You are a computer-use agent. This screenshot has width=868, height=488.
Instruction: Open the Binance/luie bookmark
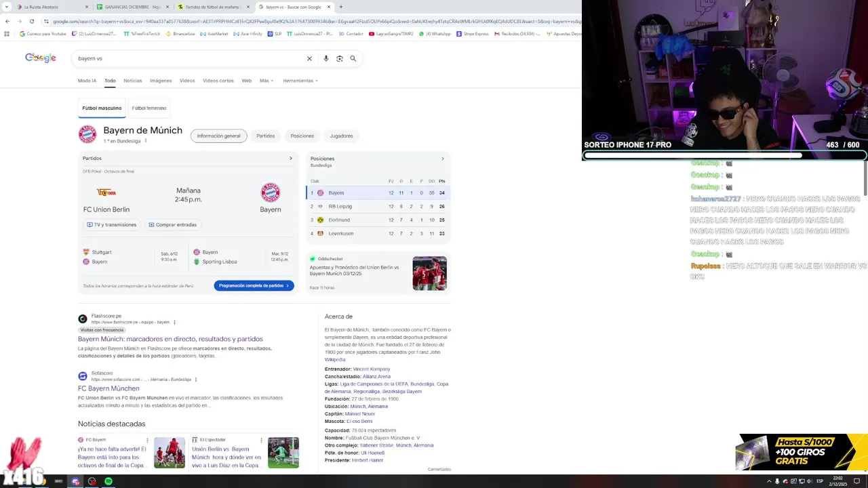[x=180, y=33]
